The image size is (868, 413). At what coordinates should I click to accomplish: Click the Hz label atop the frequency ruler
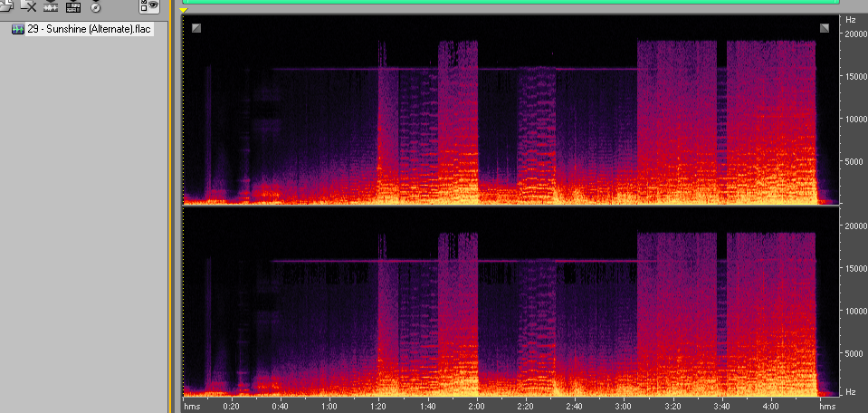(x=851, y=19)
